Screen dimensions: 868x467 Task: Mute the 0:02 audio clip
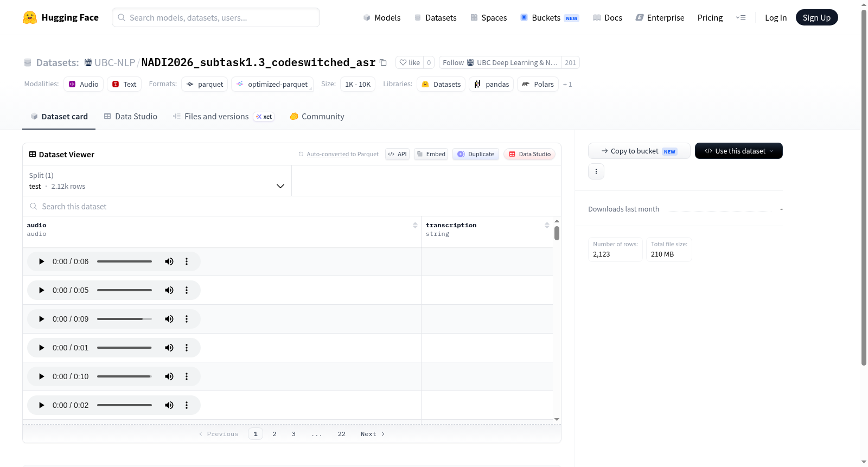tap(169, 405)
